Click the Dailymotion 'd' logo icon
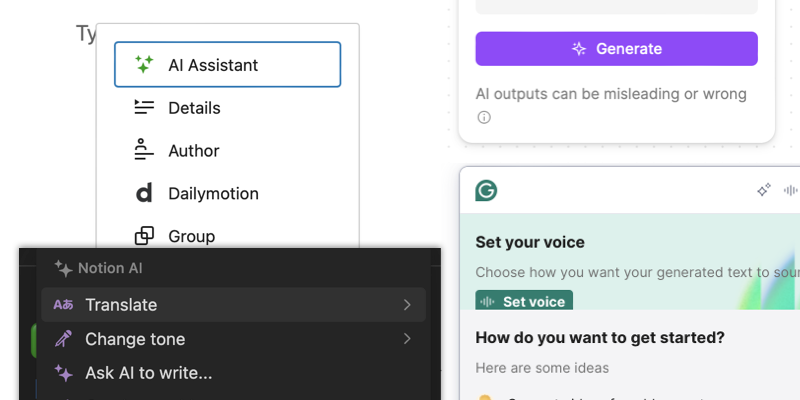This screenshot has height=400, width=800. [144, 193]
